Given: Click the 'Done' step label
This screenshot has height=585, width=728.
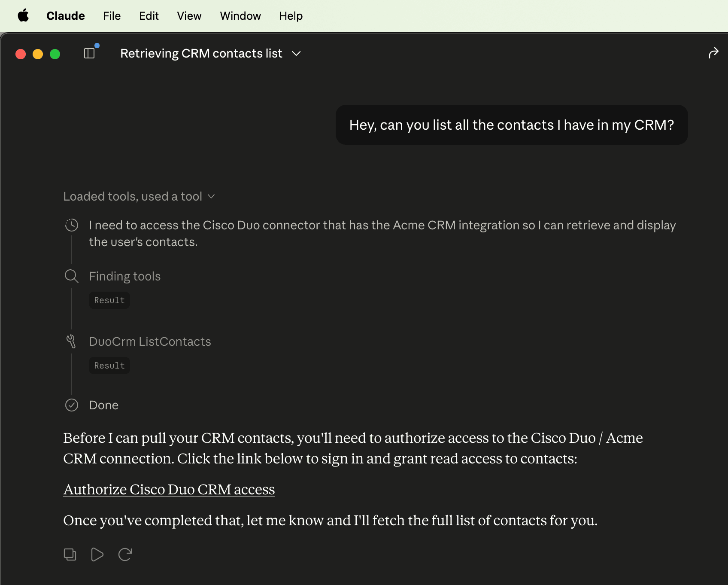Looking at the screenshot, I should click(104, 405).
